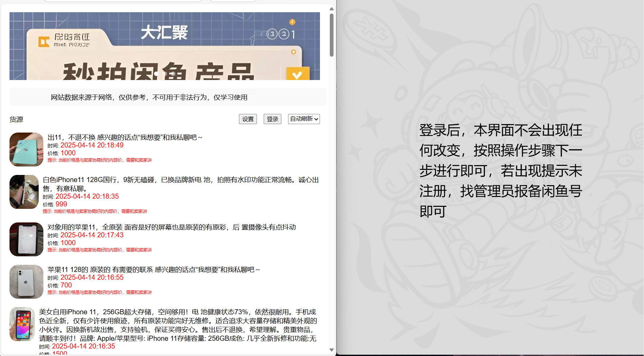Image resolution: width=644 pixels, height=356 pixels.
Task: Click the 登录后 instruction text on right panel
Action: pos(501,171)
